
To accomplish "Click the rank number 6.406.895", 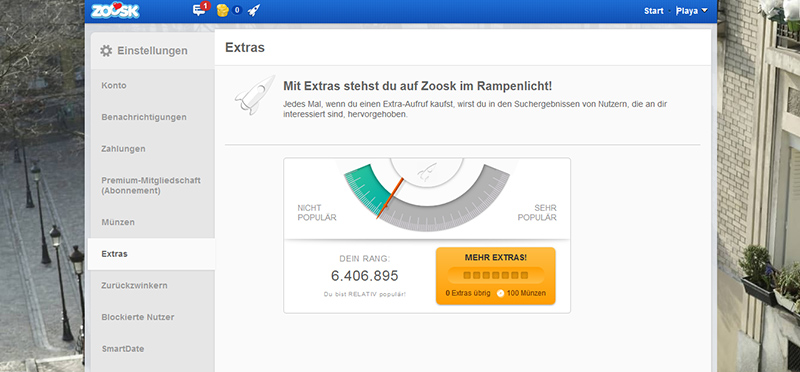I will tap(364, 276).
